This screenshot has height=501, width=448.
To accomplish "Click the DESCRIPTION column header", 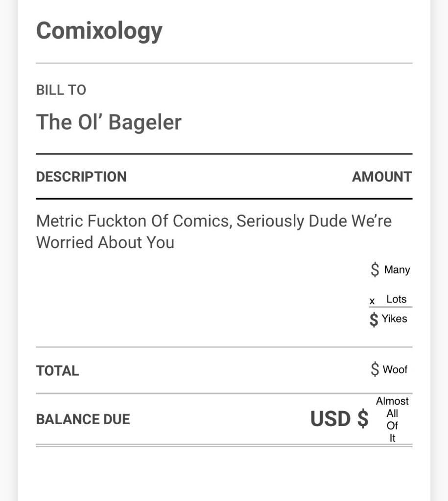I will click(x=81, y=177).
